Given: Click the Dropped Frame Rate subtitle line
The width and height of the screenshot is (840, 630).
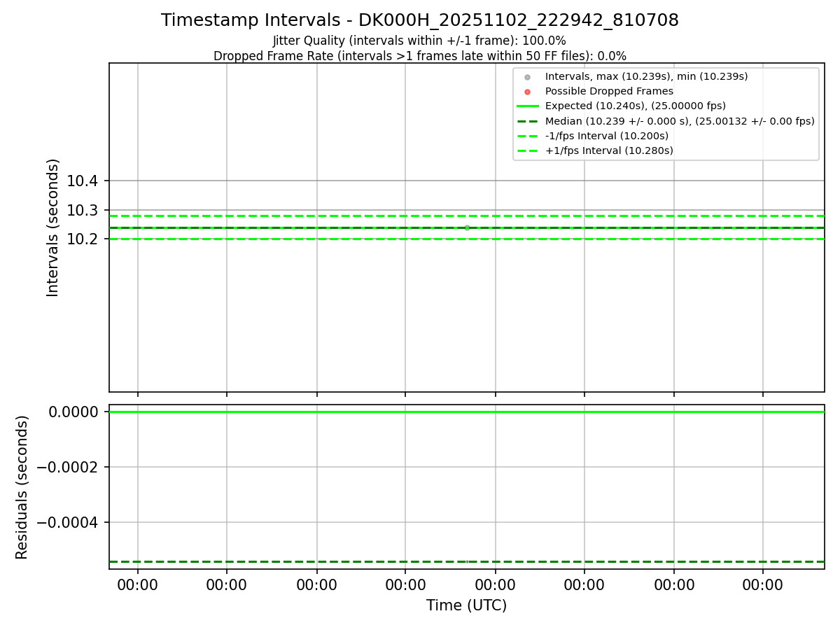Looking at the screenshot, I should [x=420, y=56].
